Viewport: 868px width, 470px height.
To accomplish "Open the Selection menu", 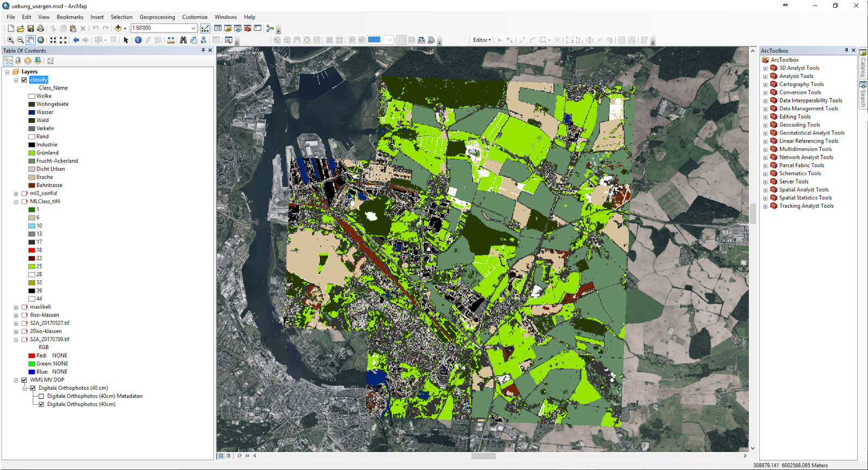I will [x=122, y=17].
